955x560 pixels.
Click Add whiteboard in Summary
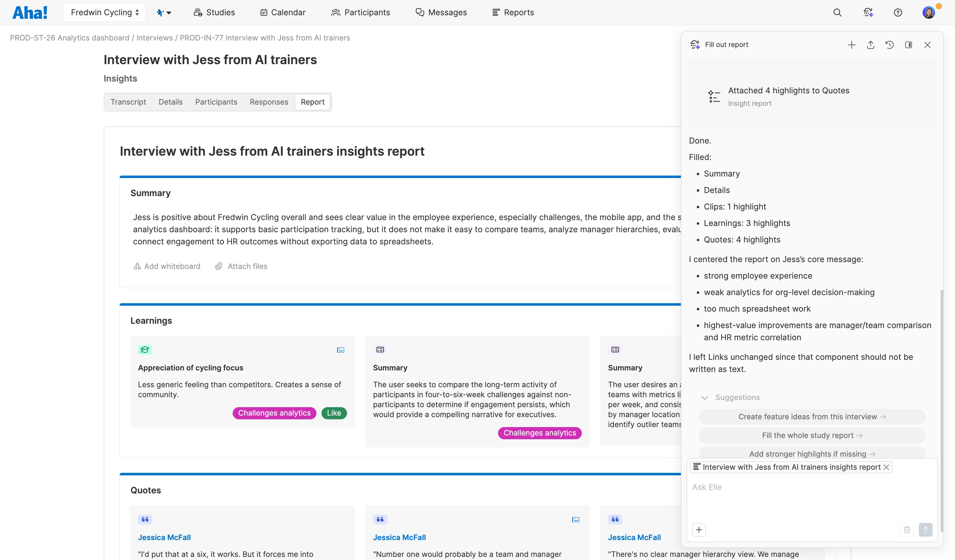[x=167, y=266]
